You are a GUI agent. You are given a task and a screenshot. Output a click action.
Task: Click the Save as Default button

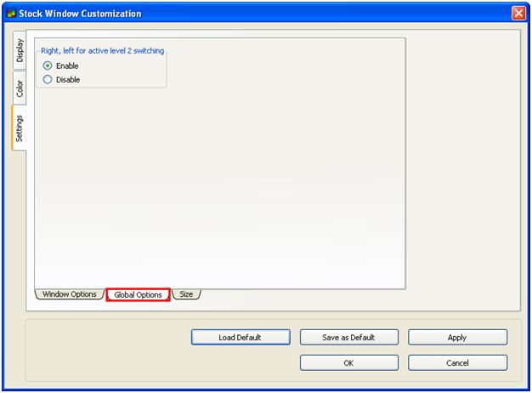tap(348, 338)
